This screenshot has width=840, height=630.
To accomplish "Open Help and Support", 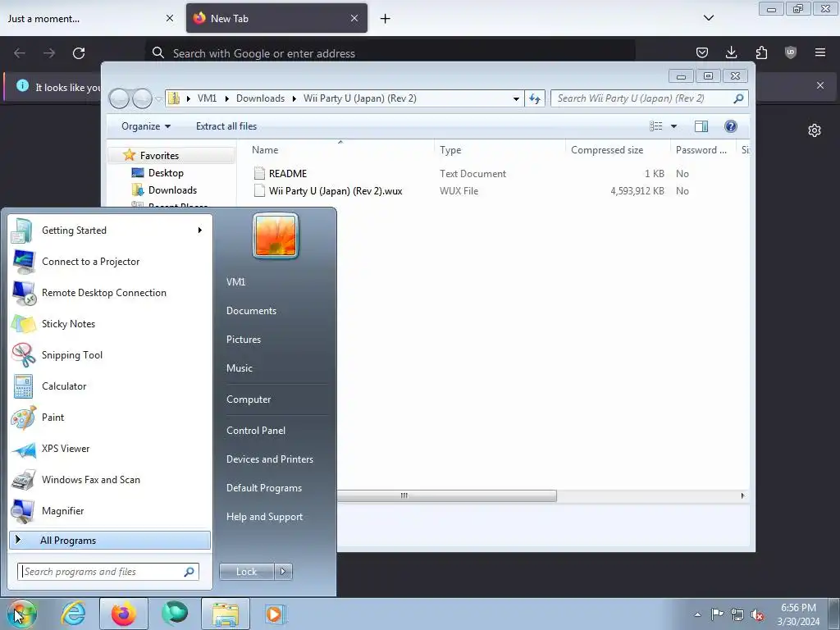I will tap(265, 517).
